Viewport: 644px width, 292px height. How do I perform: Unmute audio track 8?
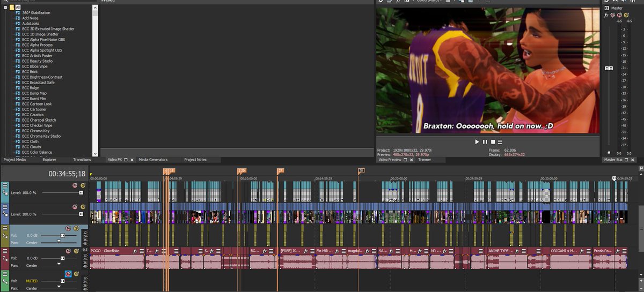(x=68, y=274)
